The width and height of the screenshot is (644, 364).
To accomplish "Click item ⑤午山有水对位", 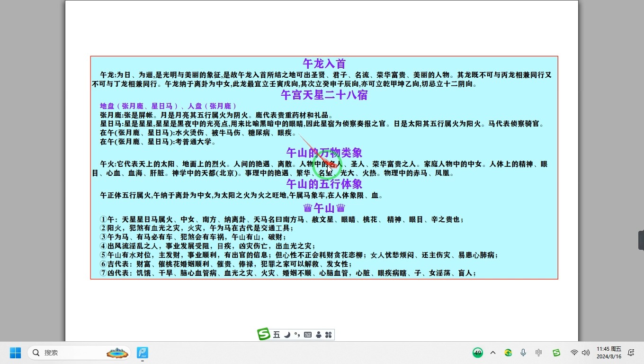I will click(299, 255).
